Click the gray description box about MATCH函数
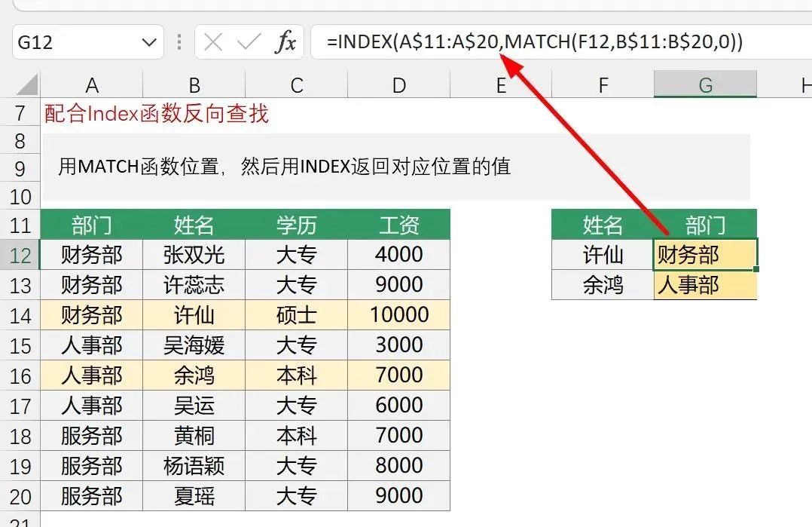 [395, 167]
